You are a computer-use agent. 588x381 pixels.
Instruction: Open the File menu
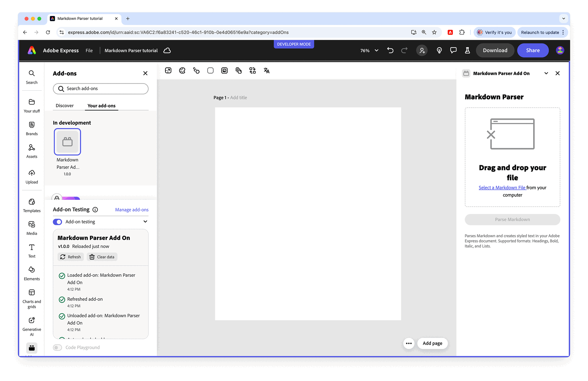89,50
